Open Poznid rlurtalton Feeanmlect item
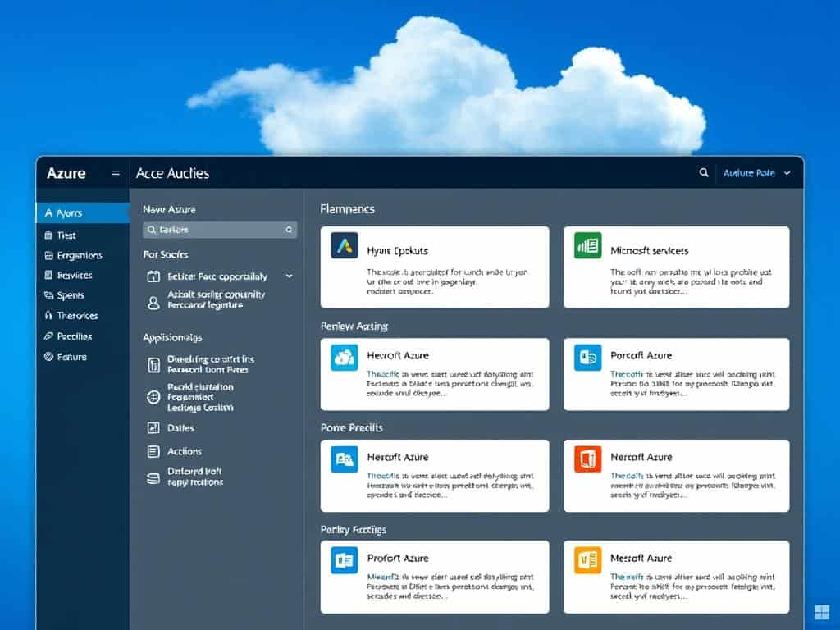Viewport: 840px width, 630px height. tap(200, 397)
